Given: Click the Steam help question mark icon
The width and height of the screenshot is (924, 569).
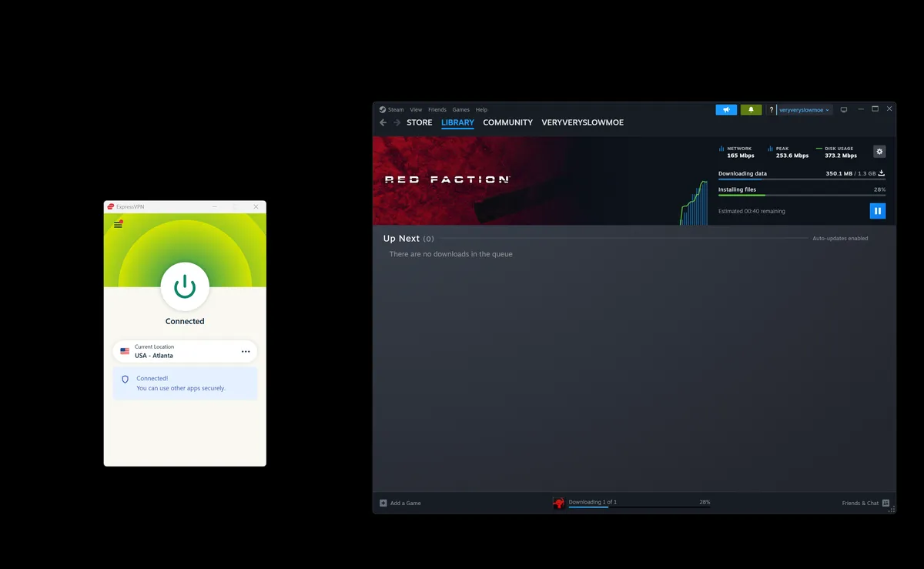Looking at the screenshot, I should 771,110.
